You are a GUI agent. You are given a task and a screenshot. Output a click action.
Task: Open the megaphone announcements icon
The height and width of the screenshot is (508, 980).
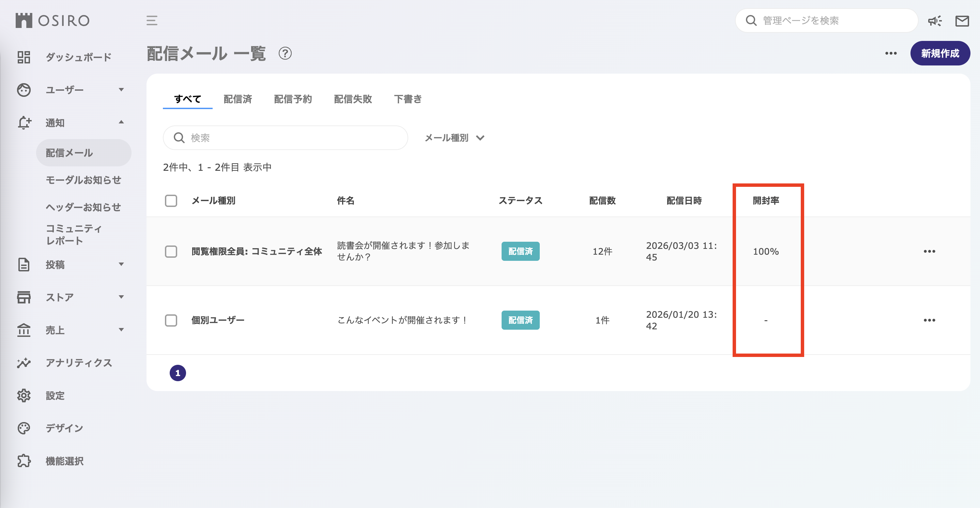(x=934, y=20)
